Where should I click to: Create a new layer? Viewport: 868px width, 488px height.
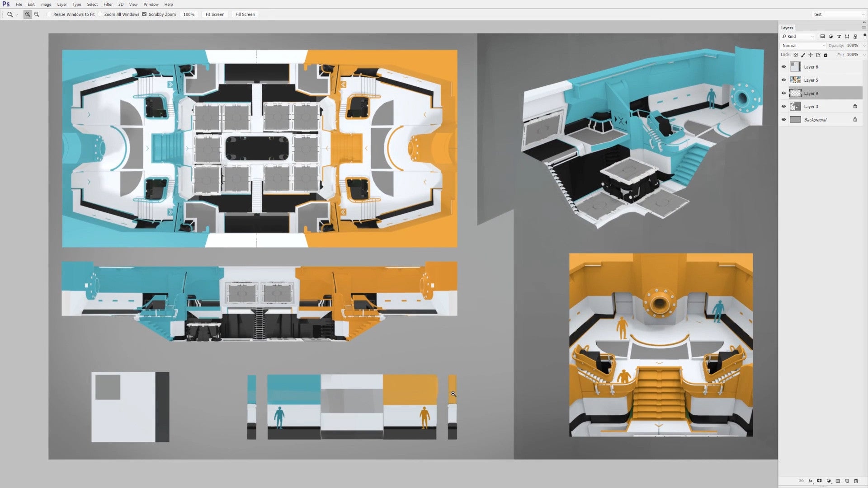pyautogui.click(x=847, y=481)
